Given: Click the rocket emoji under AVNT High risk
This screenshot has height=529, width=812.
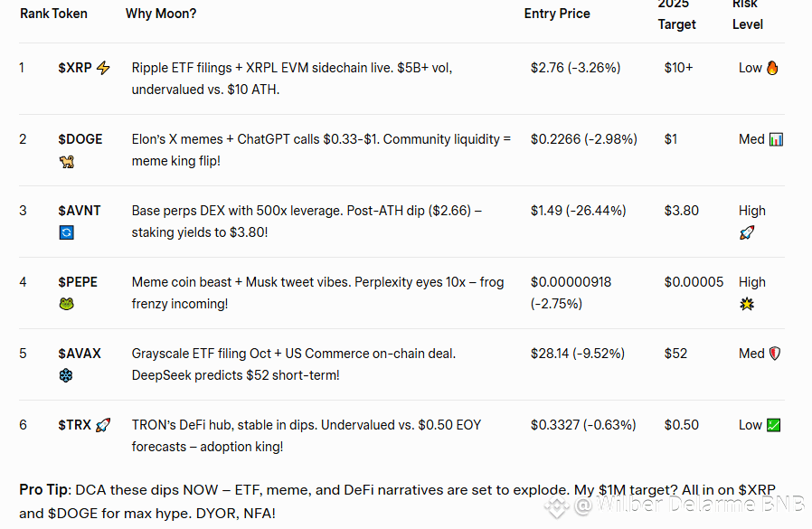Looking at the screenshot, I should click(747, 232).
